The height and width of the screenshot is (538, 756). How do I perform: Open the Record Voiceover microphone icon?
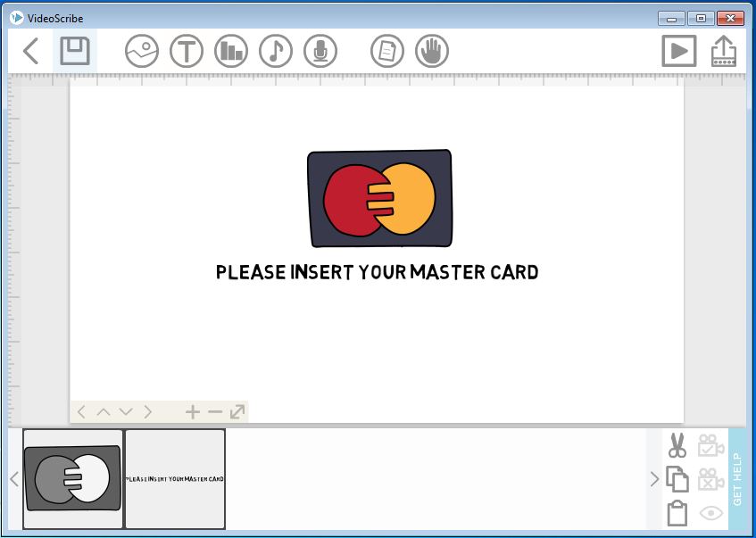click(320, 51)
